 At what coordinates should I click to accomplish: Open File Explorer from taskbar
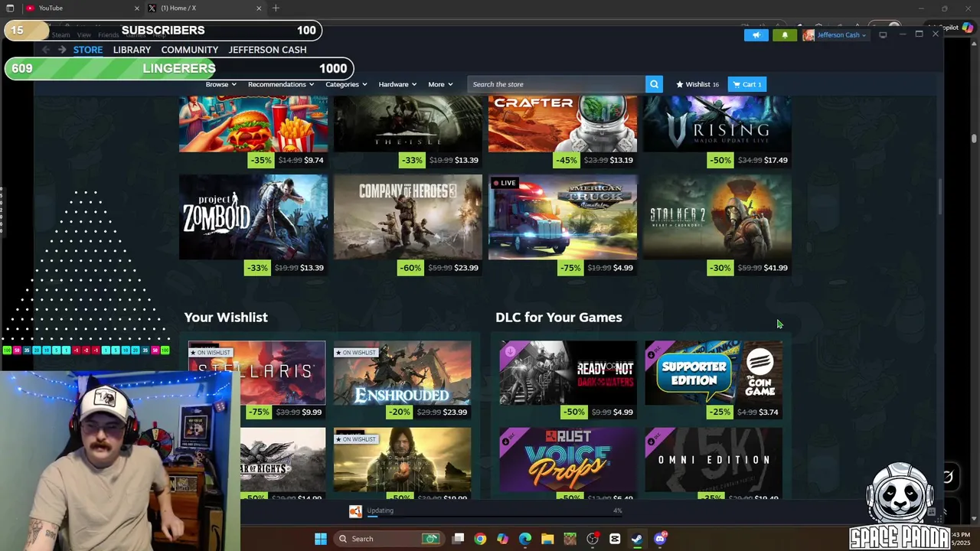pos(547,539)
